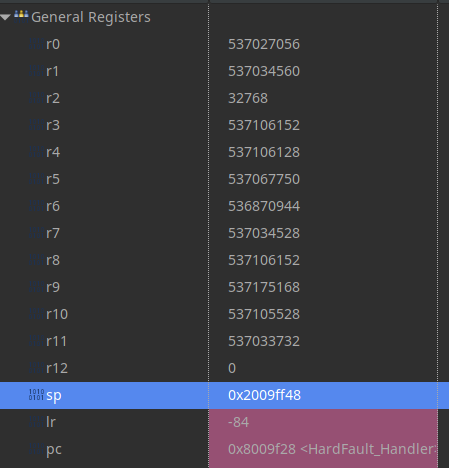Select the General Registers label

point(91,17)
